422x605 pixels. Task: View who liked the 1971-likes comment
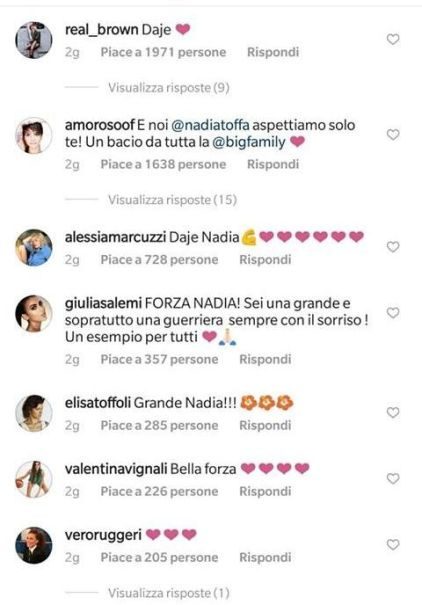pos(163,52)
